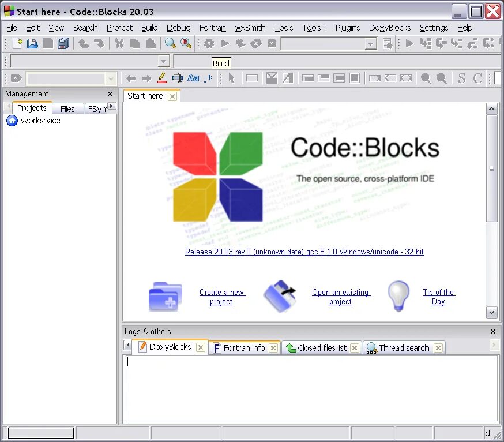This screenshot has width=504, height=442.
Task: Toggle the Use regex icon
Action: tap(208, 78)
